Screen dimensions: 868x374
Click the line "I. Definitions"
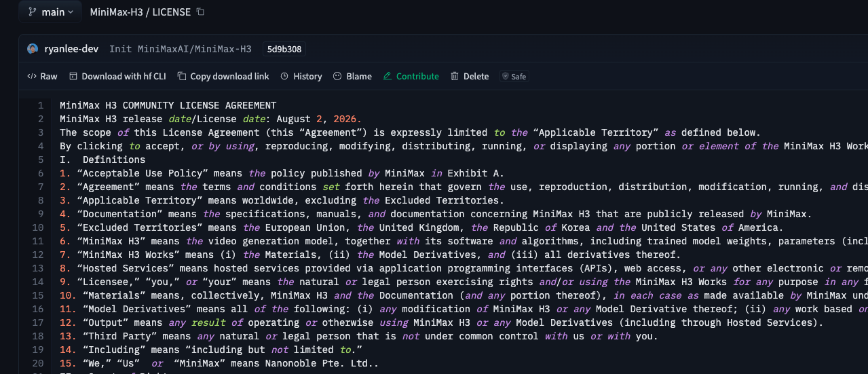click(x=102, y=160)
